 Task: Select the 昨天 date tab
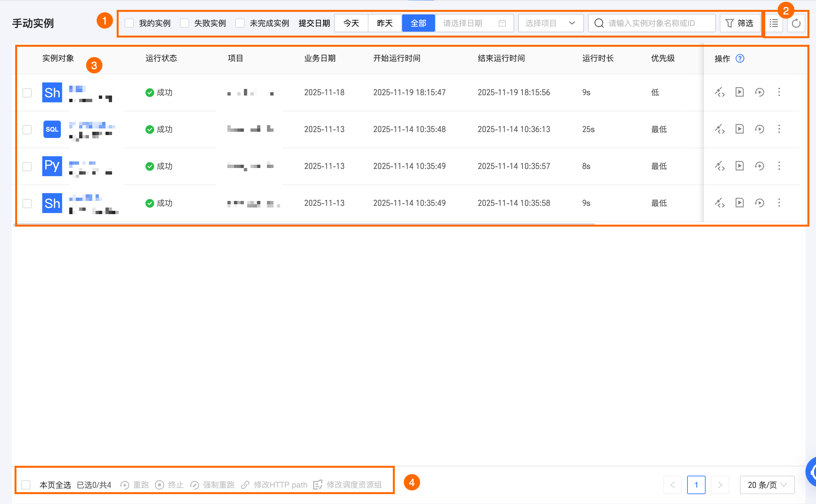(x=385, y=23)
